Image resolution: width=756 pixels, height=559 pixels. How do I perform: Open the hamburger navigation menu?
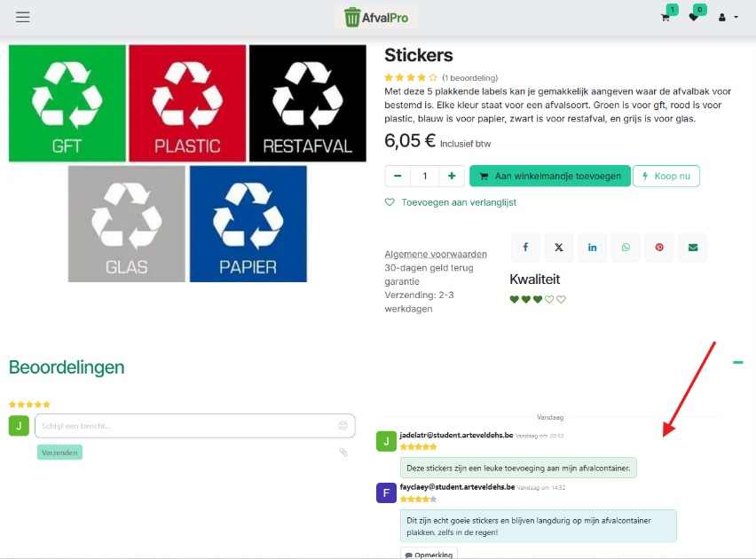(x=23, y=18)
